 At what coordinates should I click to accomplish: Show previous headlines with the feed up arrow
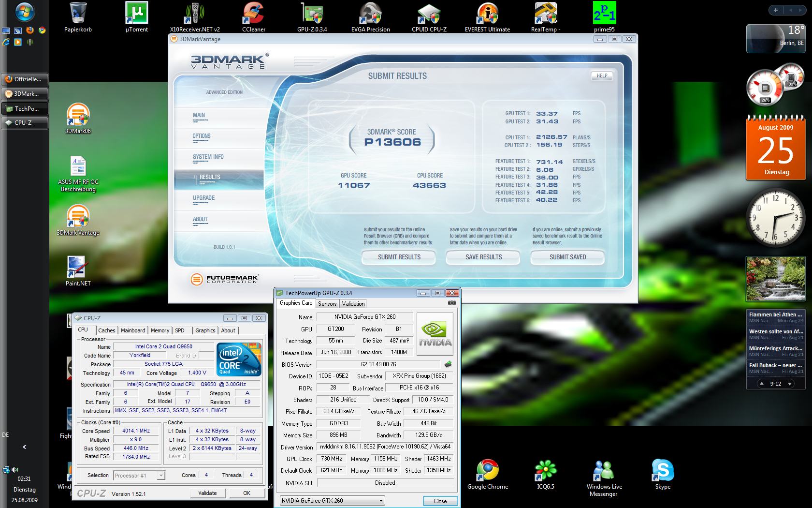click(762, 384)
